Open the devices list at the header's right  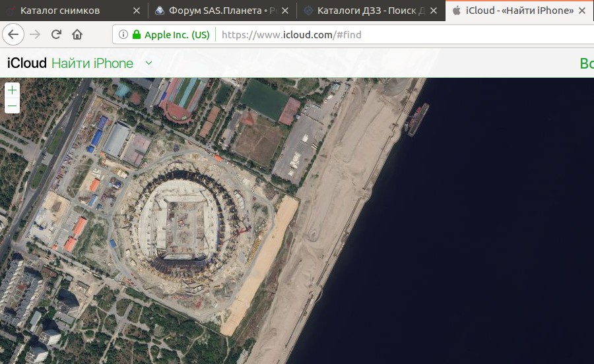tap(586, 63)
